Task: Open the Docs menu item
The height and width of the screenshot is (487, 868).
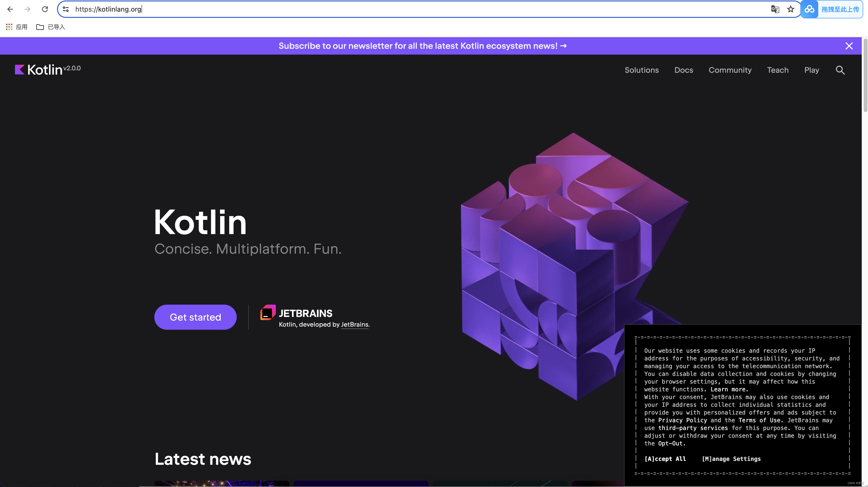Action: click(684, 70)
